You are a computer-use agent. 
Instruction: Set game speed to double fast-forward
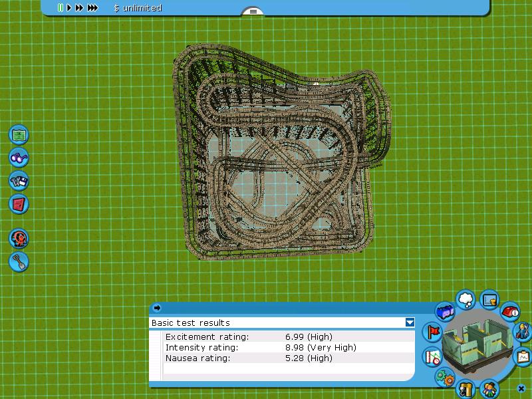pos(79,7)
